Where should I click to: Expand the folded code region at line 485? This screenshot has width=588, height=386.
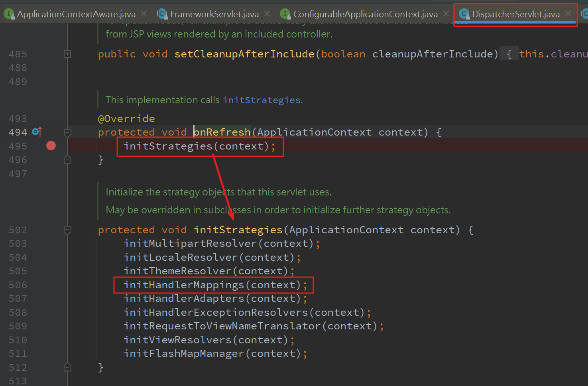coord(67,53)
